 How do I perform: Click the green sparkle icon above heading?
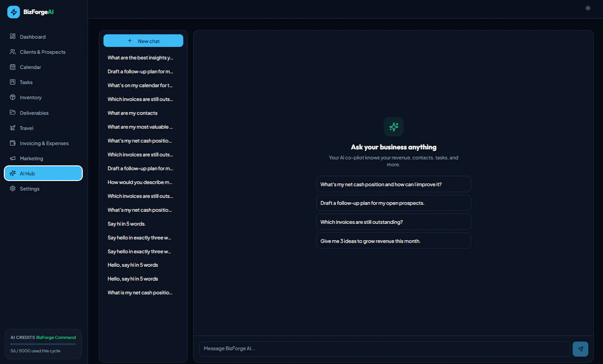coord(393,127)
